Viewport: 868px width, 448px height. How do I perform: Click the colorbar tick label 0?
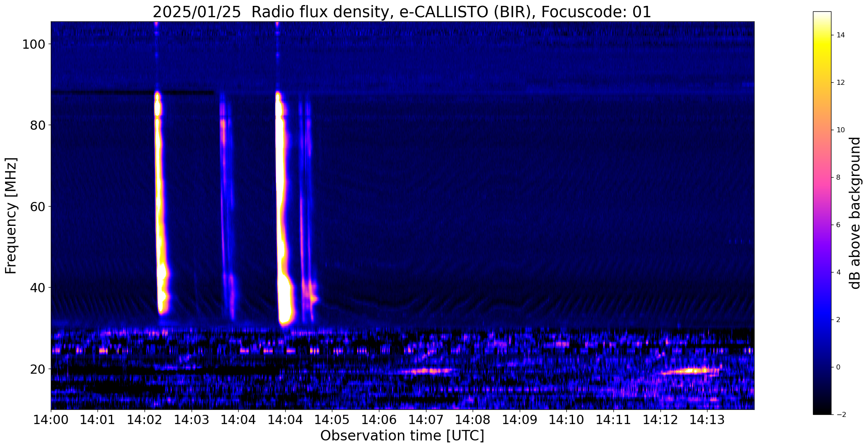839,367
